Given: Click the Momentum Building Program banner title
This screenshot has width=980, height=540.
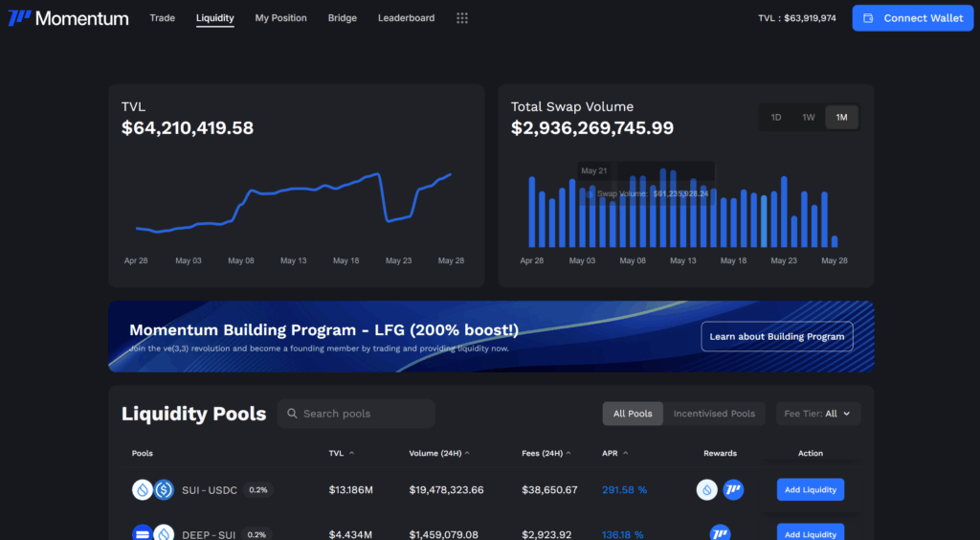Looking at the screenshot, I should click(323, 330).
